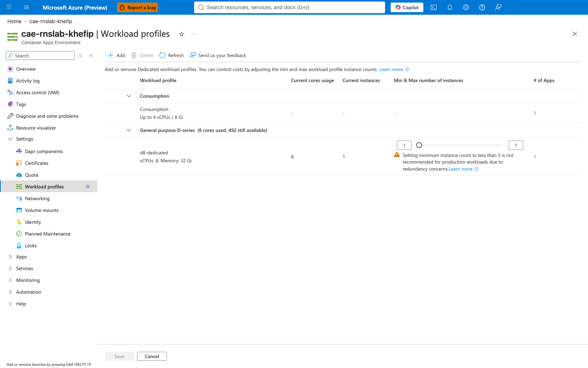Click the maximum instances input box
The width and height of the screenshot is (588, 368).
(516, 145)
